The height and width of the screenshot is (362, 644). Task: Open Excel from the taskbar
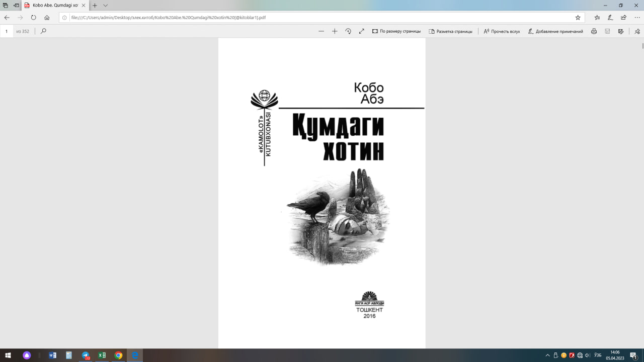102,355
